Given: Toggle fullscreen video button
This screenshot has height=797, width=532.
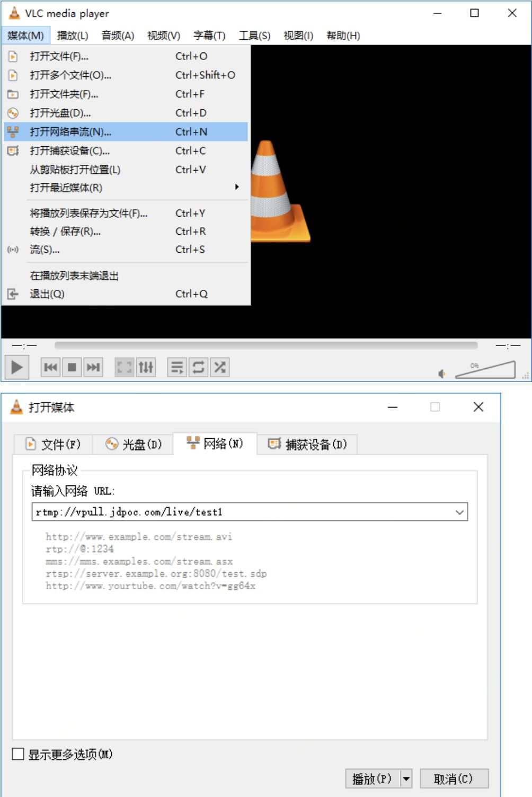Looking at the screenshot, I should (x=125, y=367).
